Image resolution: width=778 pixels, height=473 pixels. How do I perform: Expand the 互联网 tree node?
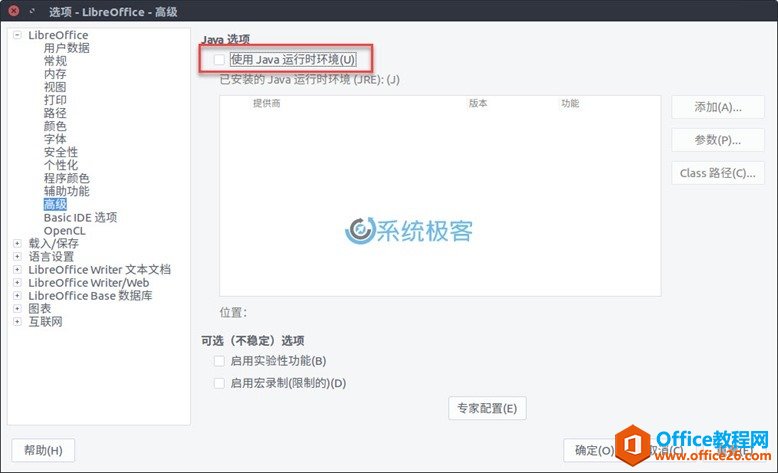tap(17, 322)
